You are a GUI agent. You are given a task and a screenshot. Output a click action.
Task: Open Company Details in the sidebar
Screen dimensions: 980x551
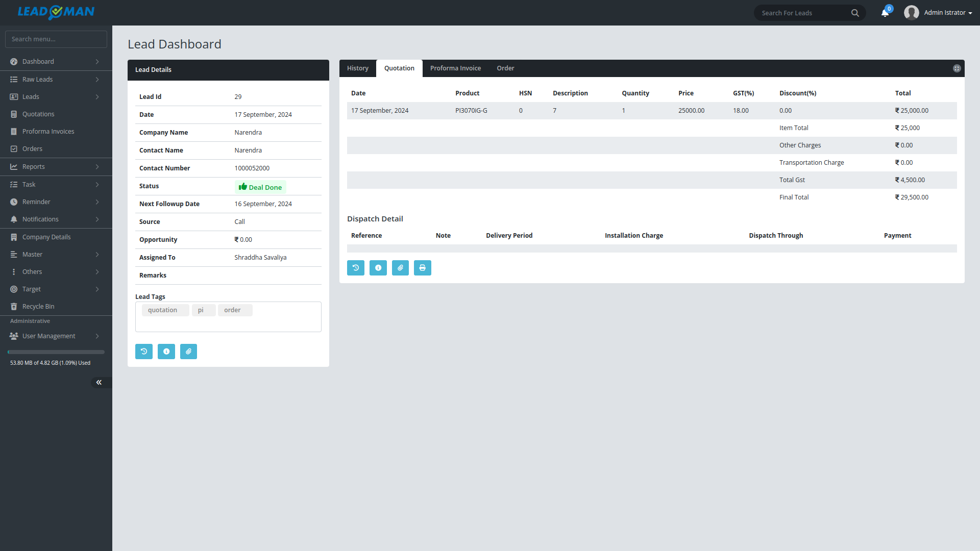click(x=56, y=237)
